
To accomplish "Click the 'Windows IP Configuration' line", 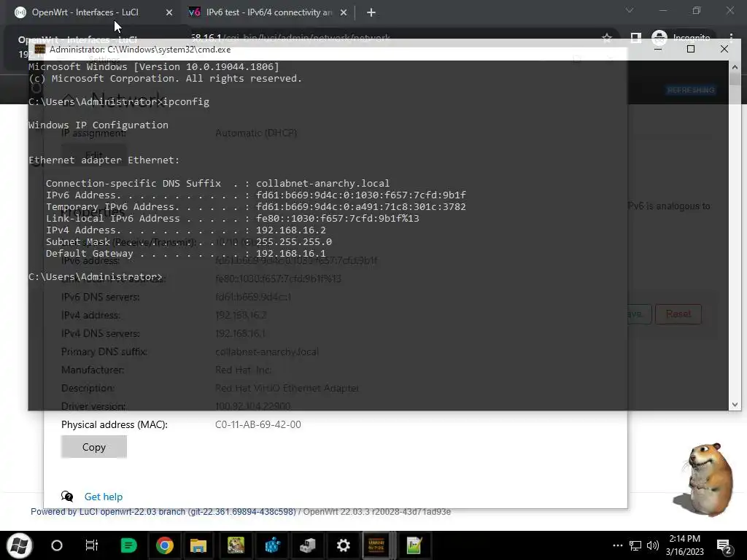I will pyautogui.click(x=98, y=125).
